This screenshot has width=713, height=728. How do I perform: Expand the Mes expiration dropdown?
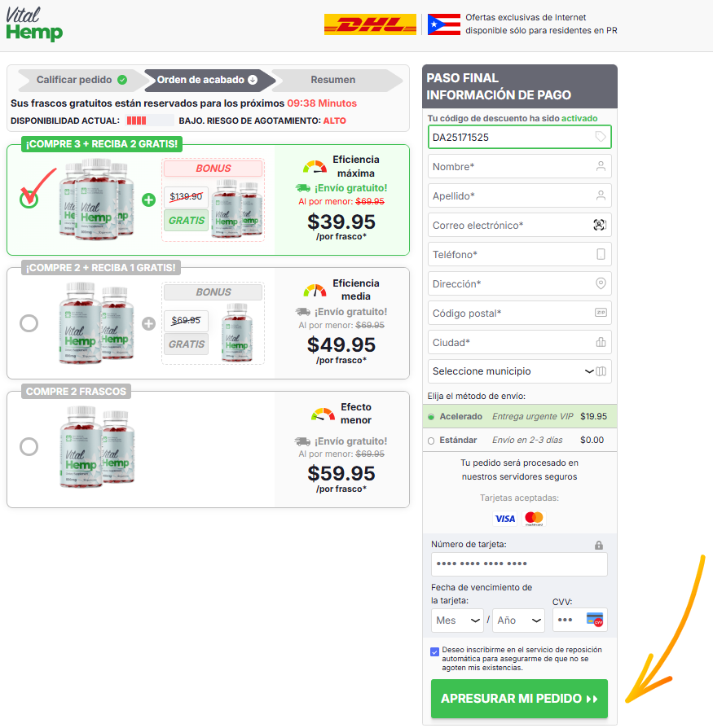coord(457,621)
